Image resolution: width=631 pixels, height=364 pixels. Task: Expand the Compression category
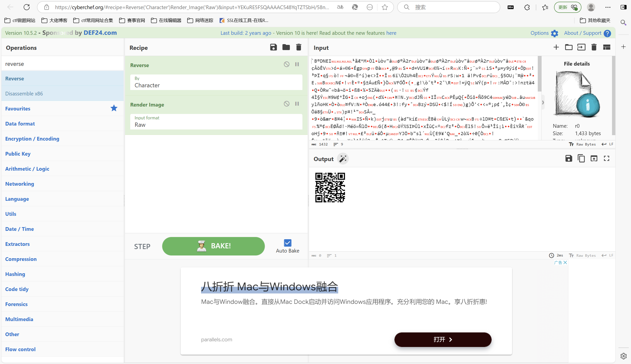(x=62, y=259)
